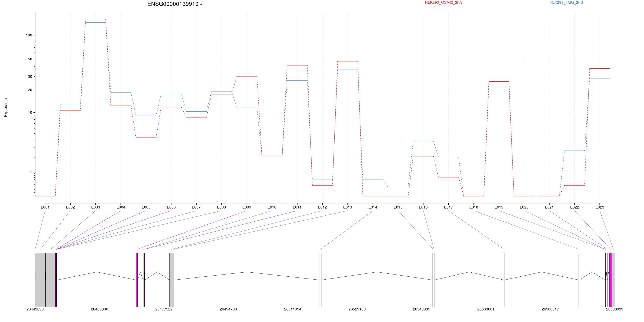The image size is (644, 322).
Task: Click the E013 exon label
Action: click(x=347, y=207)
